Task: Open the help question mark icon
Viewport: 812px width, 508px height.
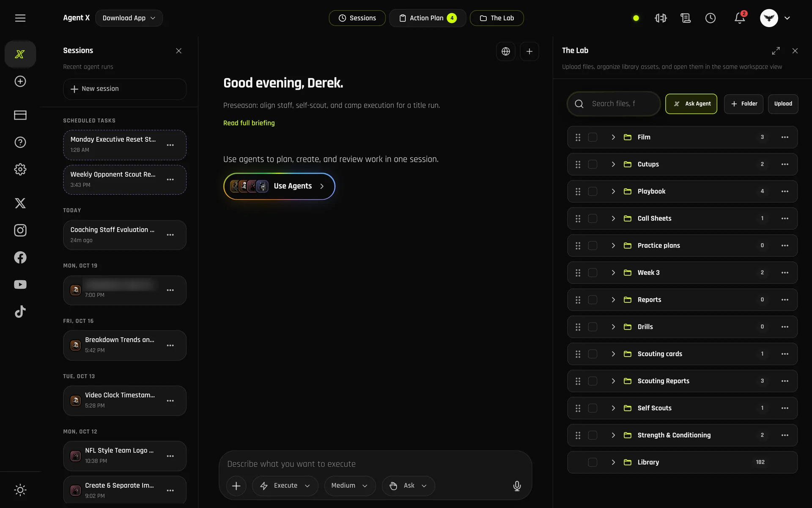Action: [20, 142]
